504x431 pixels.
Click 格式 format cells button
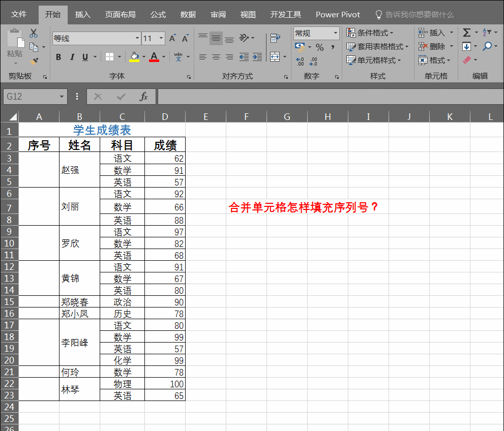point(434,60)
